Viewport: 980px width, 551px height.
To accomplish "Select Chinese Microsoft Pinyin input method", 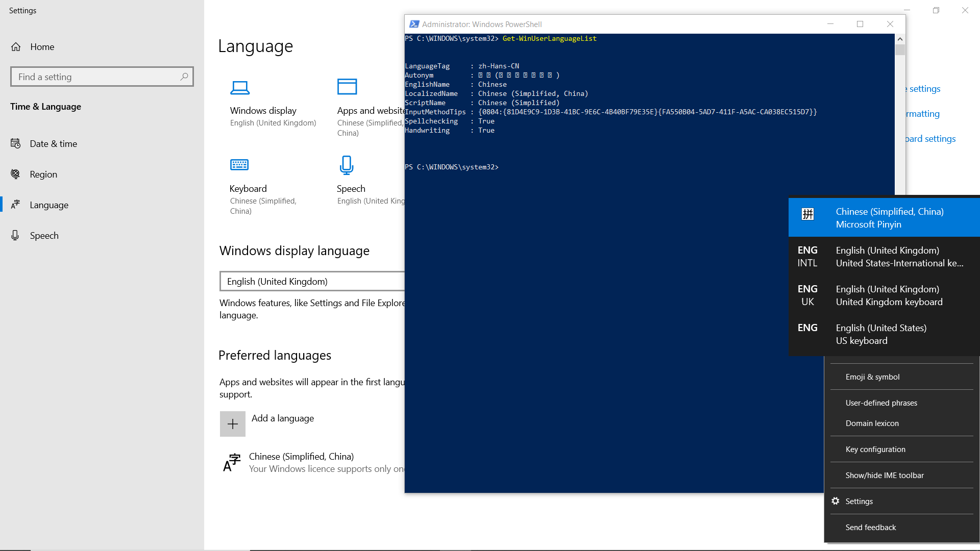I will pos(884,218).
